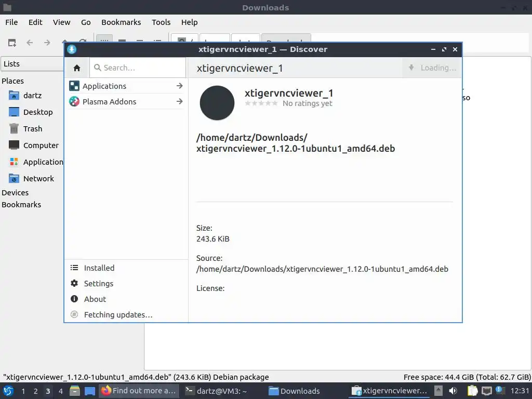The width and height of the screenshot is (532, 399).
Task: Click the show desktop panel icon
Action: (x=90, y=391)
